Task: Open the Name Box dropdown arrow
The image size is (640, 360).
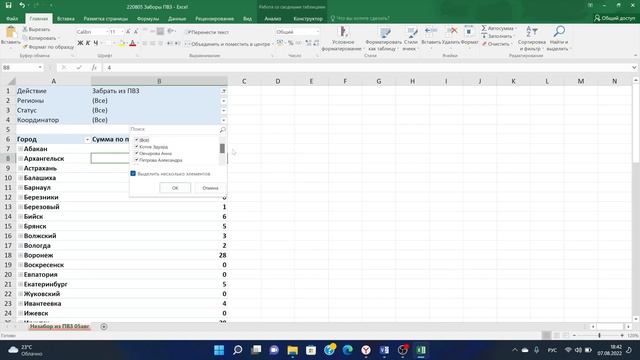Action: (x=40, y=67)
